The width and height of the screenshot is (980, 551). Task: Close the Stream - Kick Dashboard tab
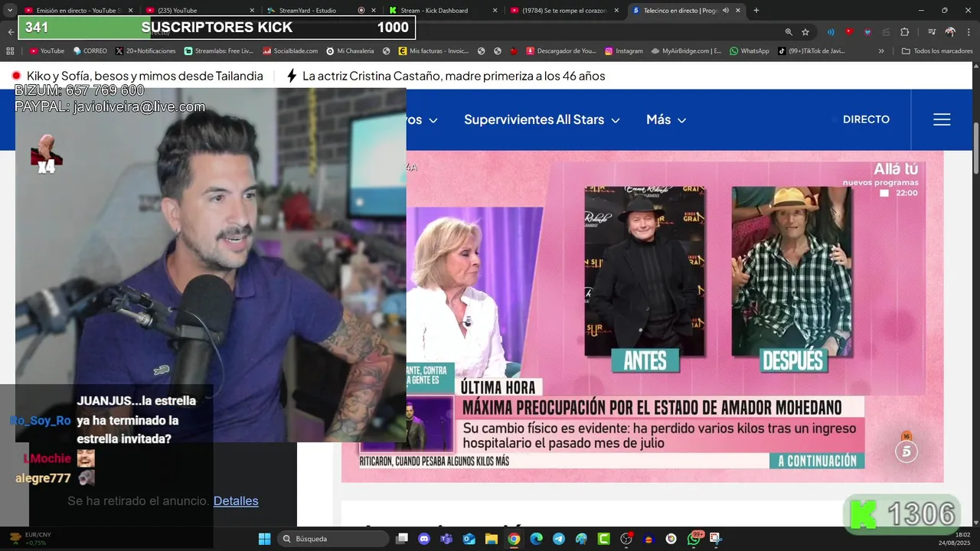click(x=495, y=11)
